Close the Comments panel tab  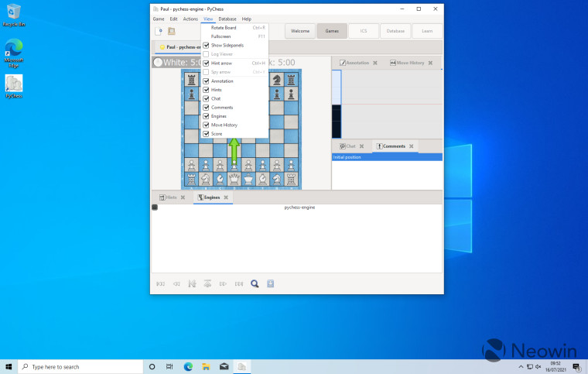point(412,146)
